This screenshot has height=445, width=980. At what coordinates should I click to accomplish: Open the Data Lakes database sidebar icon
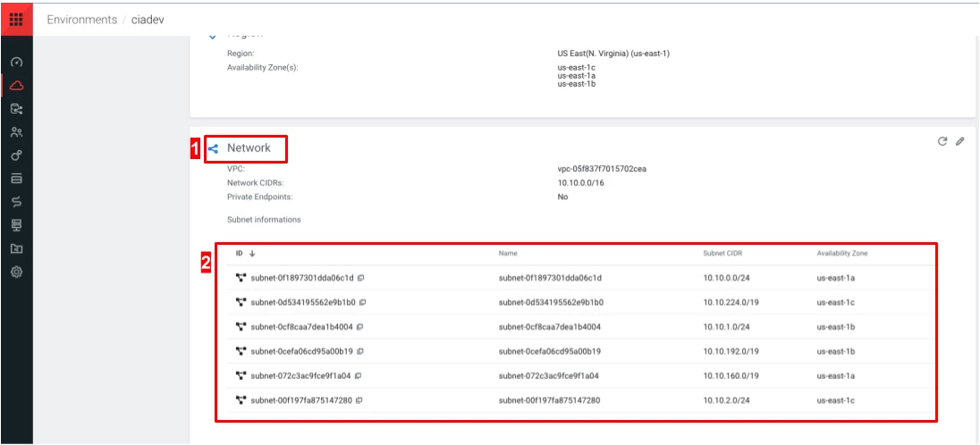(17, 109)
